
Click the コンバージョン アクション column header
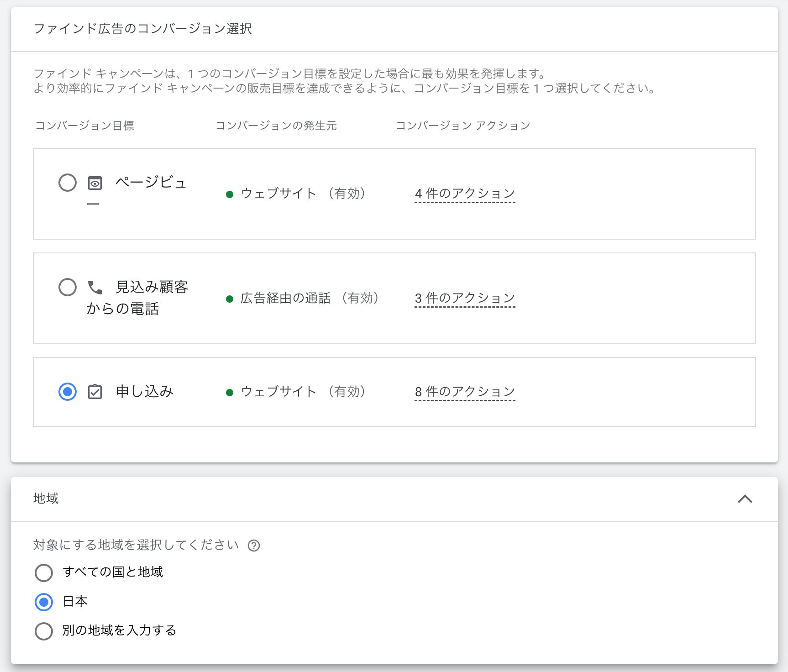(463, 126)
